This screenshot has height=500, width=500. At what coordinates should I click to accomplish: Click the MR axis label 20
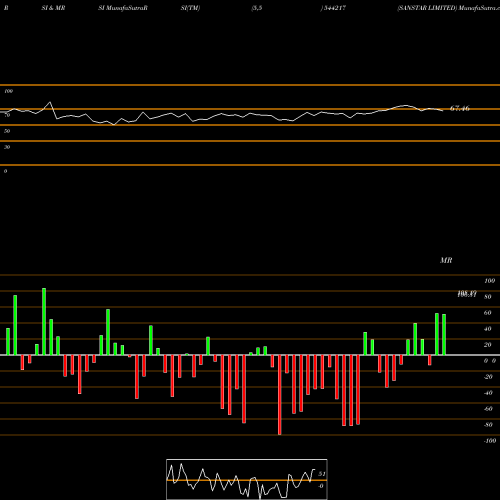[487, 345]
